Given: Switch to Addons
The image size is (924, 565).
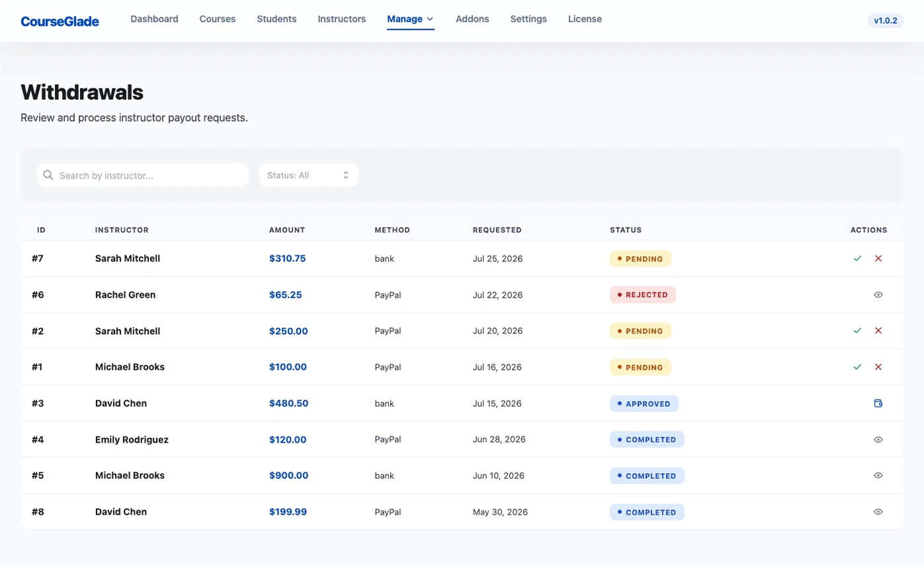Looking at the screenshot, I should [472, 19].
